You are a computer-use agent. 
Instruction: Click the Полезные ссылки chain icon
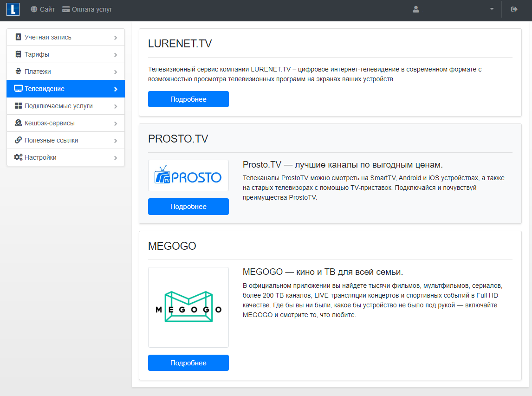18,140
